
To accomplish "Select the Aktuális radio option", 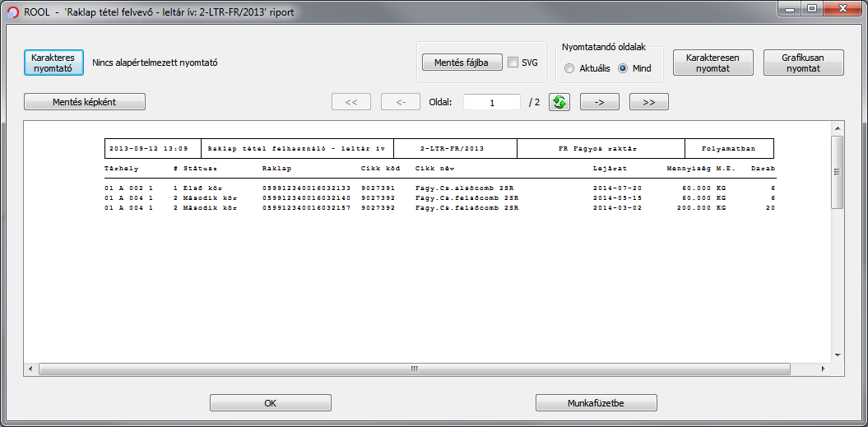I will click(x=570, y=68).
